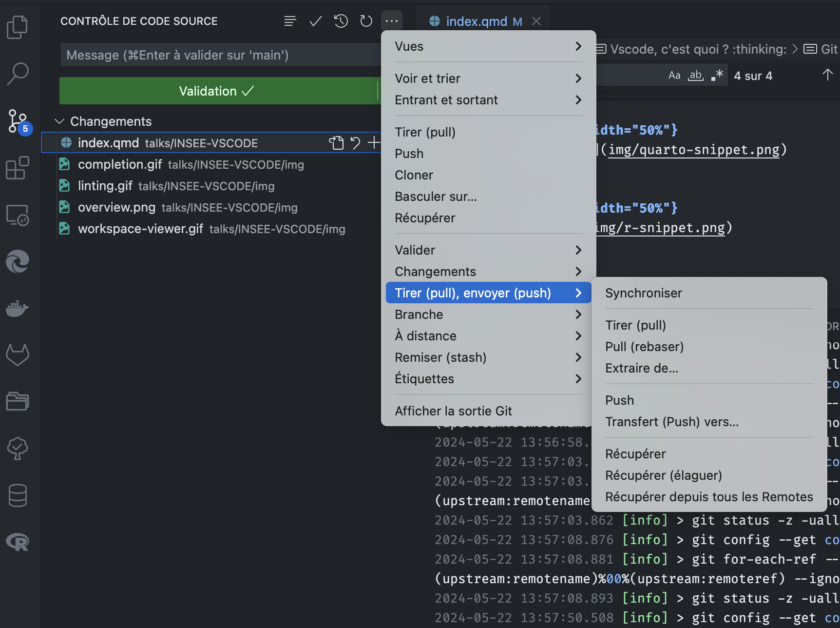Open the Search view
This screenshot has height=628, width=840.
click(18, 73)
